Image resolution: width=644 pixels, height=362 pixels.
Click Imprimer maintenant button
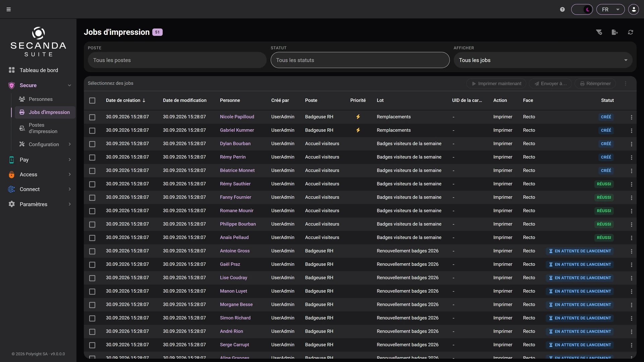pyautogui.click(x=496, y=84)
